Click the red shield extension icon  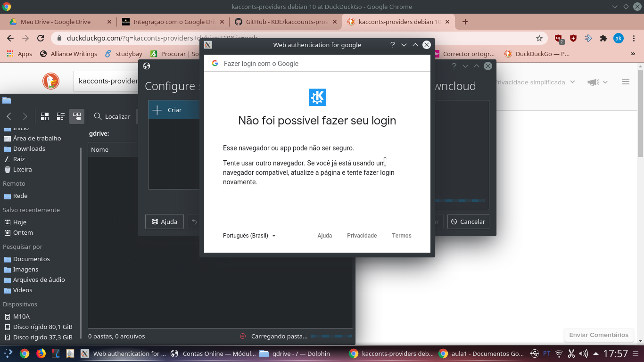[x=573, y=39]
